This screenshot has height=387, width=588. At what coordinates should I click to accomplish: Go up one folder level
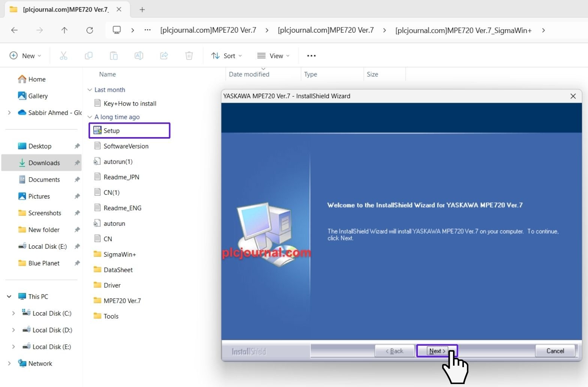coord(64,30)
